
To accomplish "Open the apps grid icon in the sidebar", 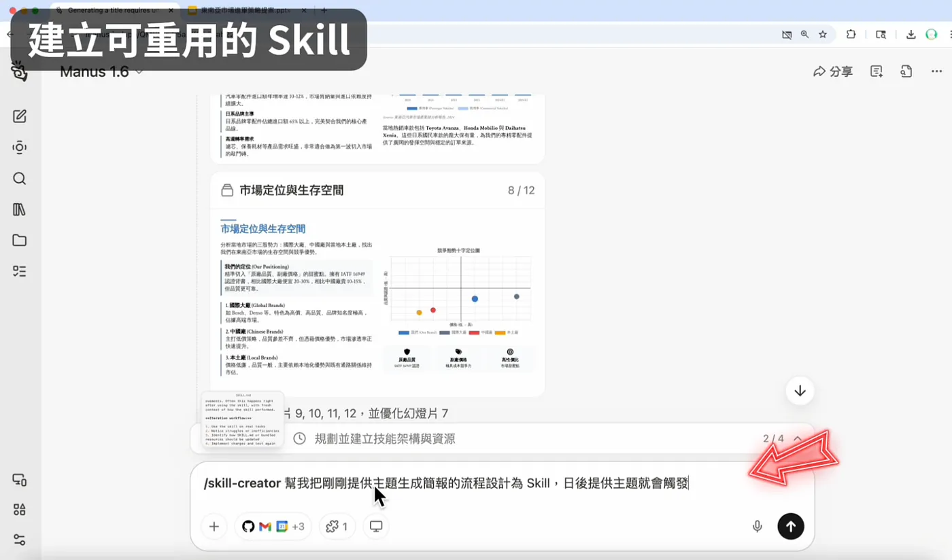I will click(x=20, y=510).
